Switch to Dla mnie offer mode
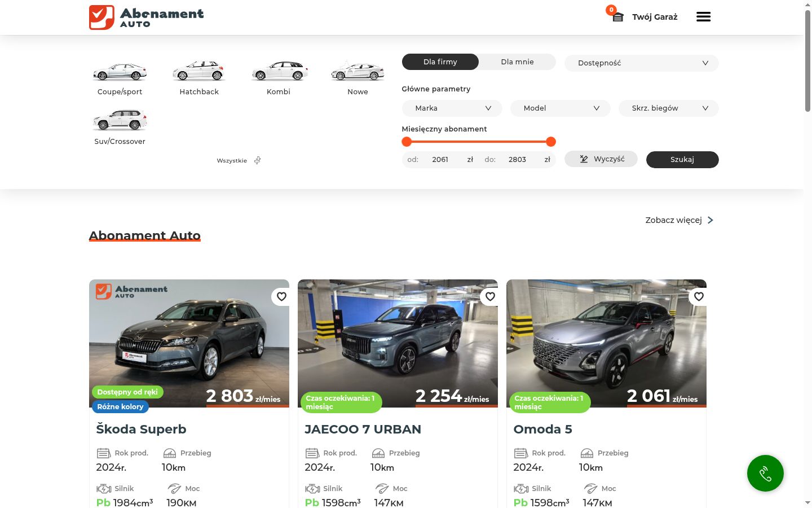Screen dimensions: 812x508 [517, 62]
